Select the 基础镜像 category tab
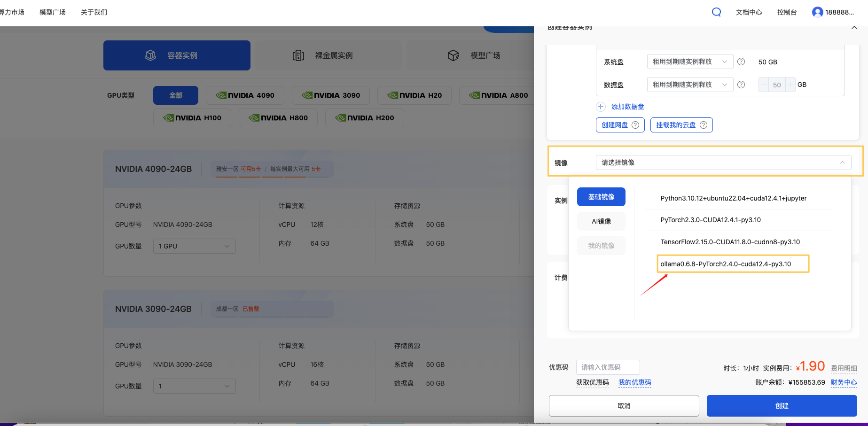Image resolution: width=868 pixels, height=426 pixels. (601, 197)
